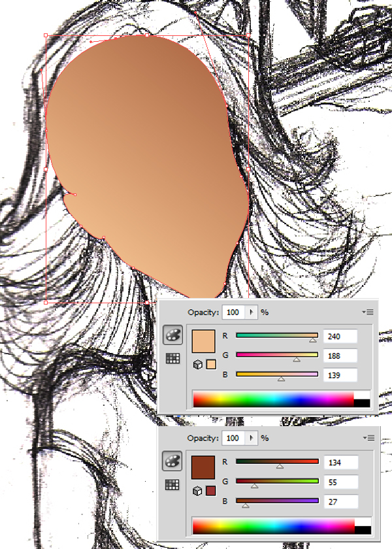The image size is (392, 549).
Task: Click the R slider in lower panel
Action: [x=277, y=461]
